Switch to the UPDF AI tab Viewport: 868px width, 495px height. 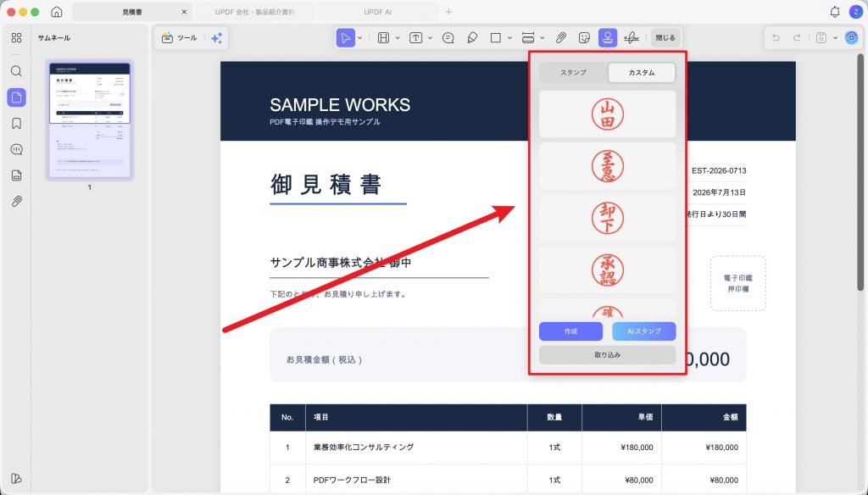point(377,12)
